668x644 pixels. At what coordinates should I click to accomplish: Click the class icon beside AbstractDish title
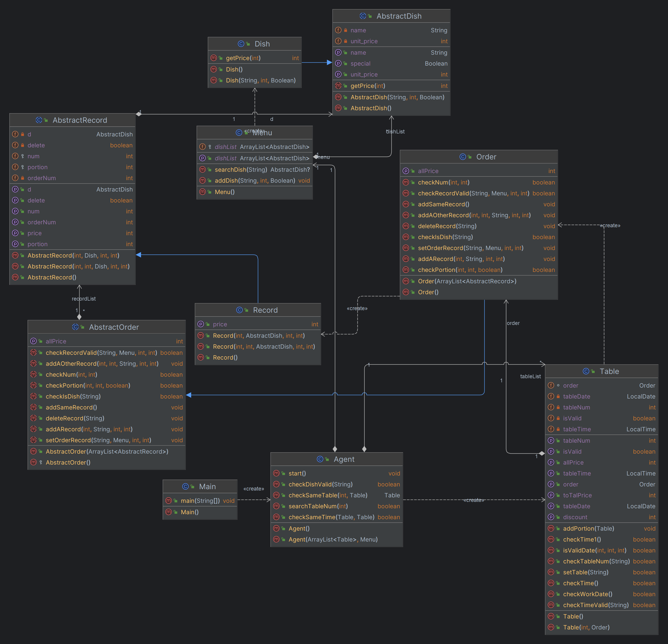click(x=363, y=16)
